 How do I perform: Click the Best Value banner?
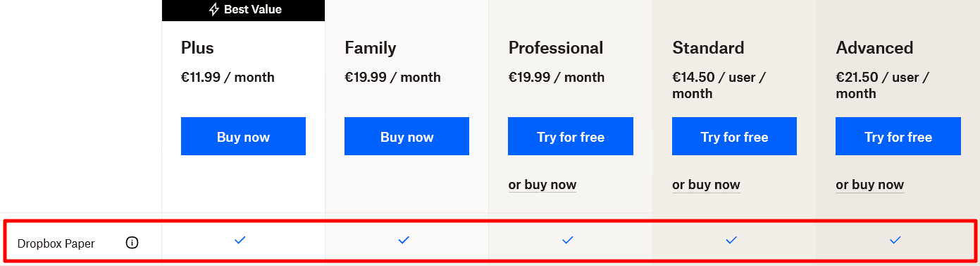(243, 10)
